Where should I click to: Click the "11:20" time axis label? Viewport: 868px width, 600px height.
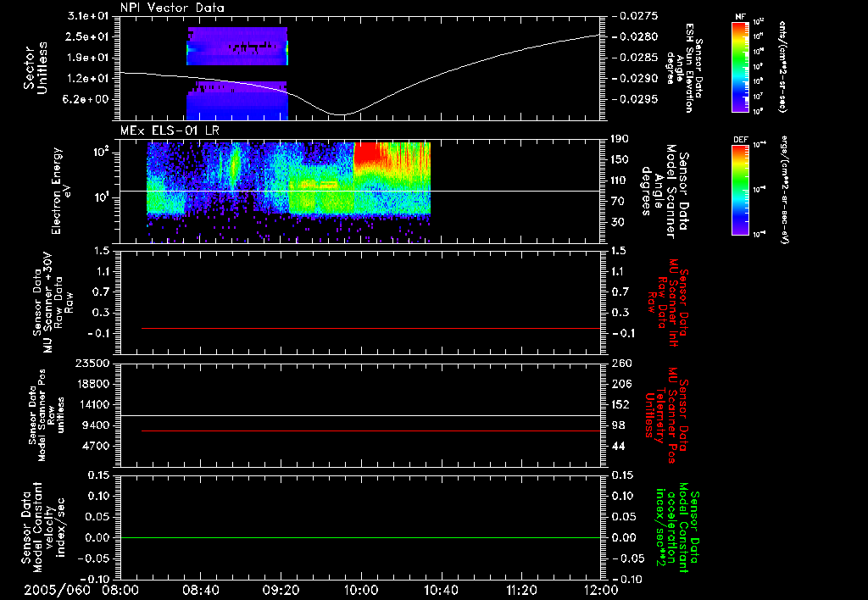click(521, 590)
